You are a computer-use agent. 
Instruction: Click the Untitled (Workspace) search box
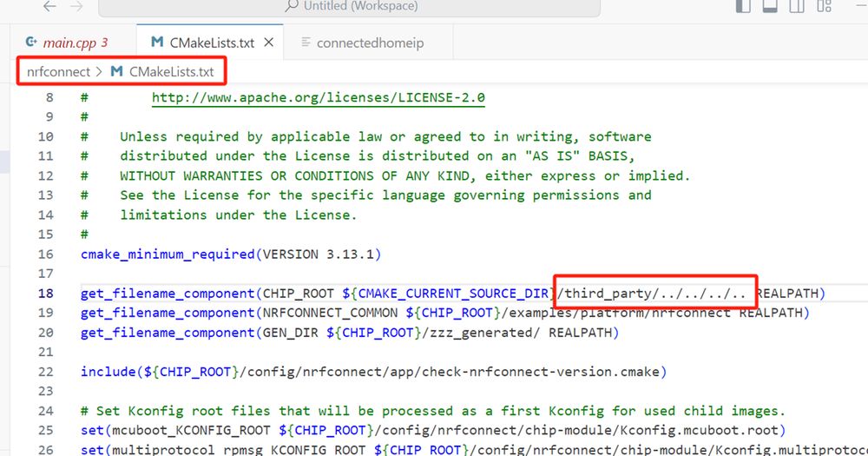pyautogui.click(x=349, y=7)
